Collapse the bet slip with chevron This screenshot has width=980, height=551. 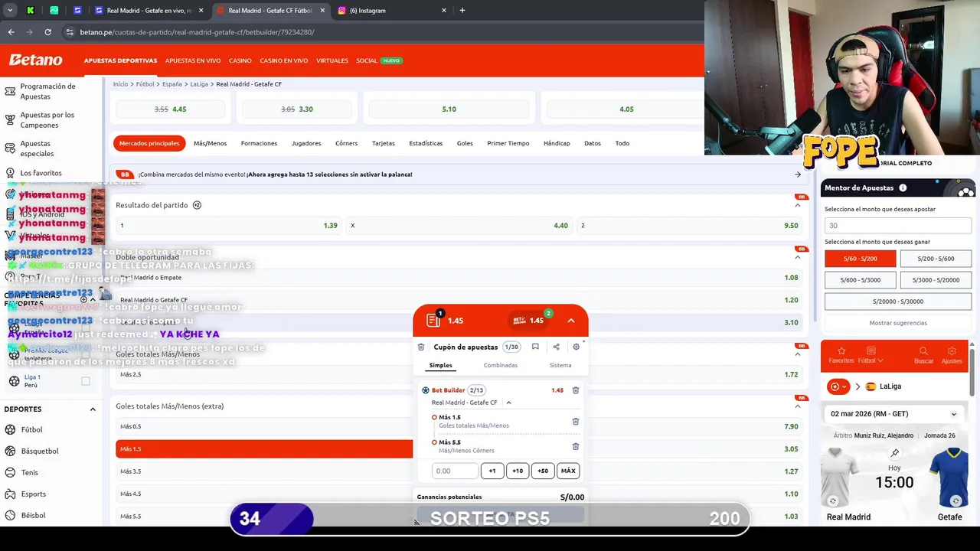point(571,321)
